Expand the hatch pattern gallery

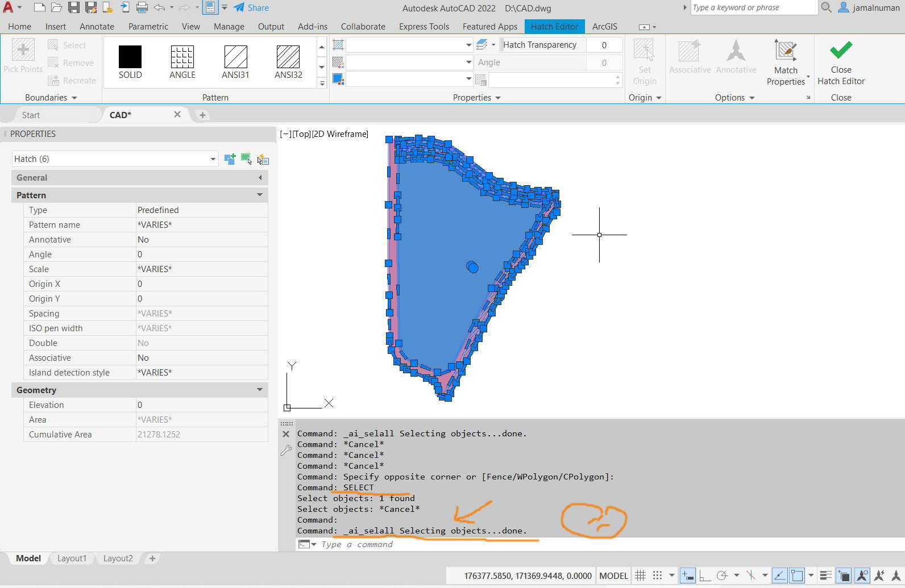click(322, 84)
